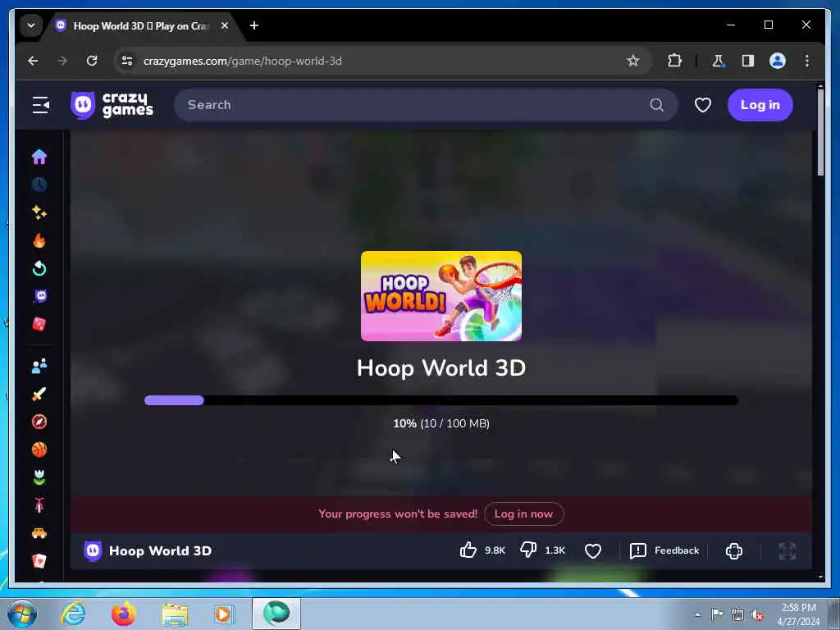Image resolution: width=840 pixels, height=630 pixels.
Task: Click the address bar URL
Action: click(x=243, y=61)
